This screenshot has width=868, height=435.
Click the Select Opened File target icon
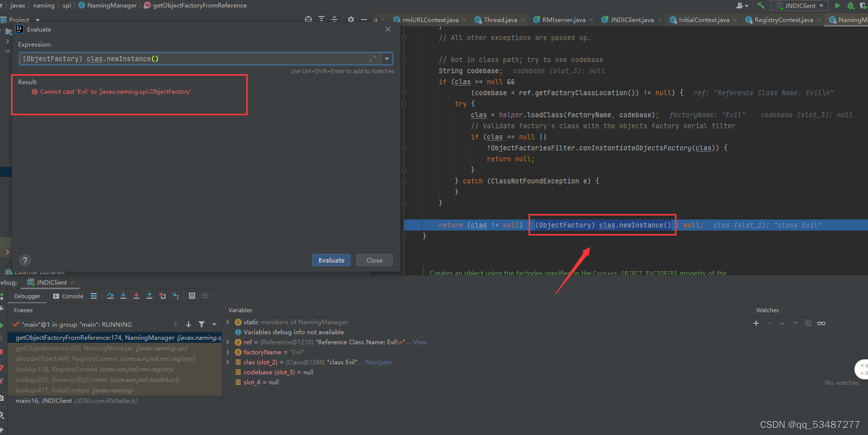click(x=308, y=19)
